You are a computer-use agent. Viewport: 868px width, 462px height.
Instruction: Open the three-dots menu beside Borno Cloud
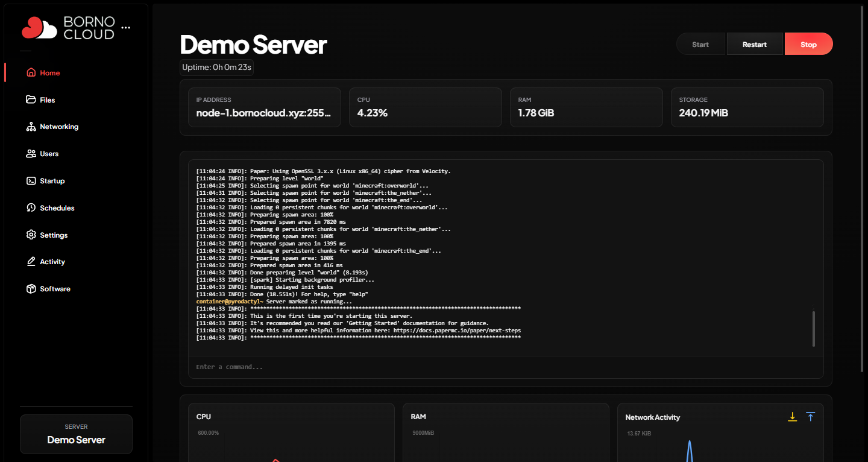click(125, 28)
